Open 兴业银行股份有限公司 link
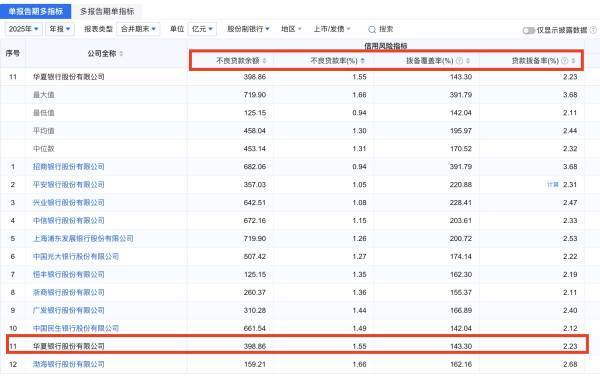The height and width of the screenshot is (382, 600). (x=68, y=202)
